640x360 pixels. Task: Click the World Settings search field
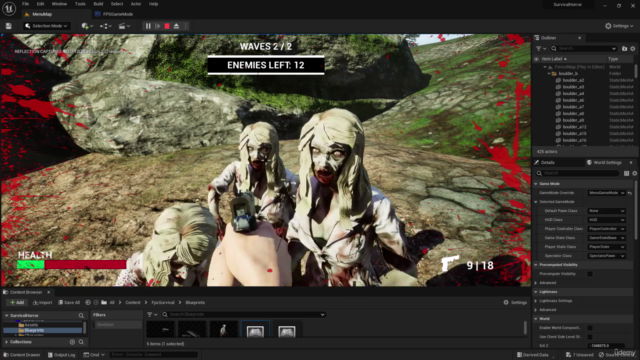coord(578,173)
